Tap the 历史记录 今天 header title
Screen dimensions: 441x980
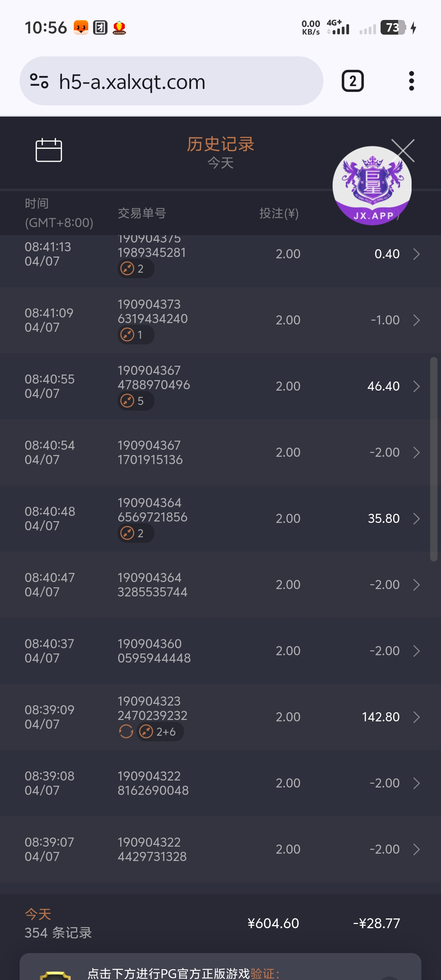tap(220, 152)
